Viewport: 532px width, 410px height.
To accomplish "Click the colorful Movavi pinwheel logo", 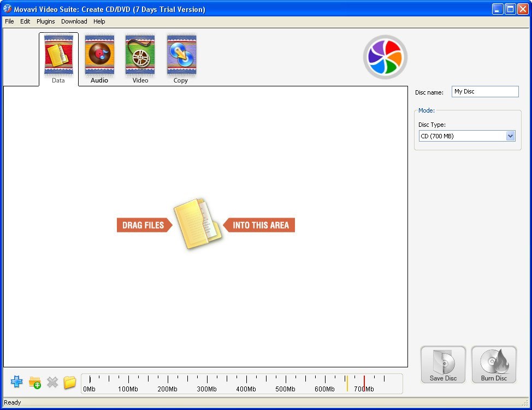I will [385, 56].
